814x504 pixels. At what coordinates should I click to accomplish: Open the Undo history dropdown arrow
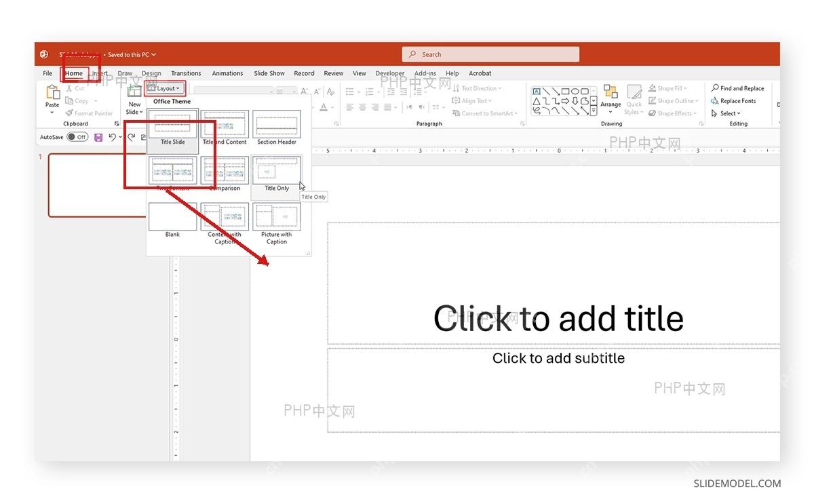120,137
